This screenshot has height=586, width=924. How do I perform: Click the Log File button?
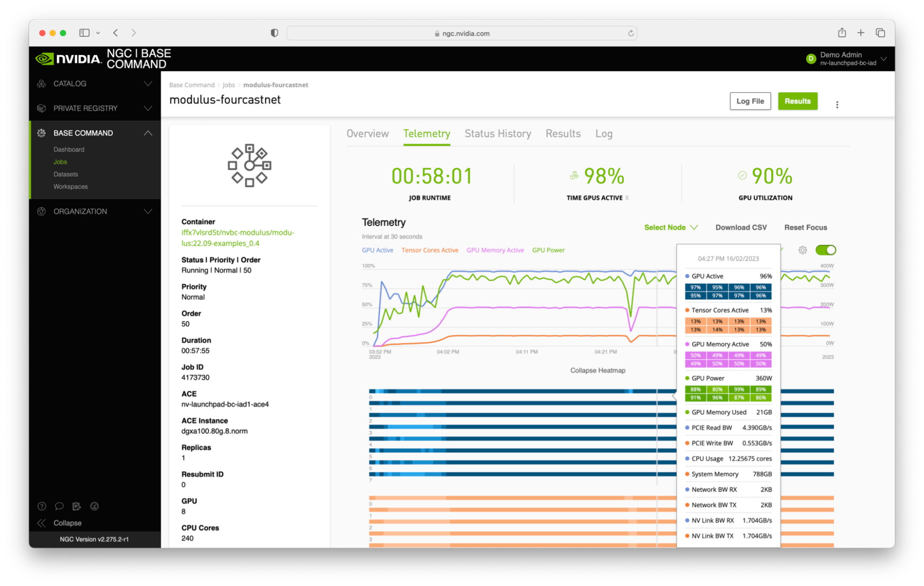click(x=750, y=101)
